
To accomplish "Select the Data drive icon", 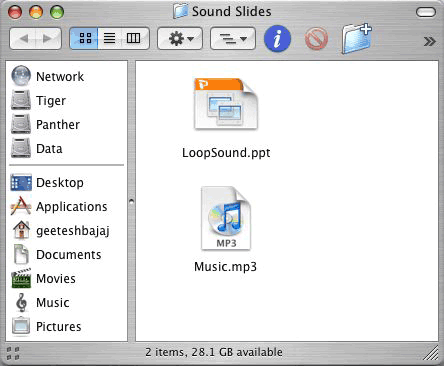I will [x=21, y=148].
